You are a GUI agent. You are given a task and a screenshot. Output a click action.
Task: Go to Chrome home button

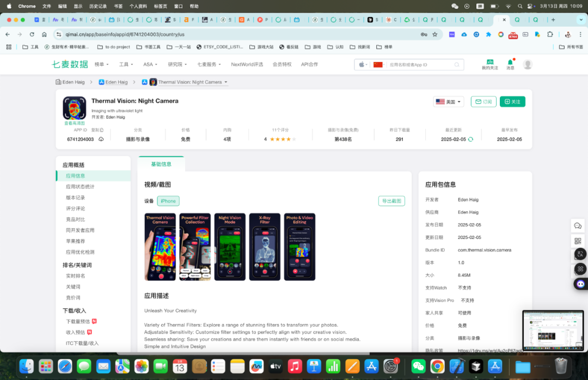[44, 34]
